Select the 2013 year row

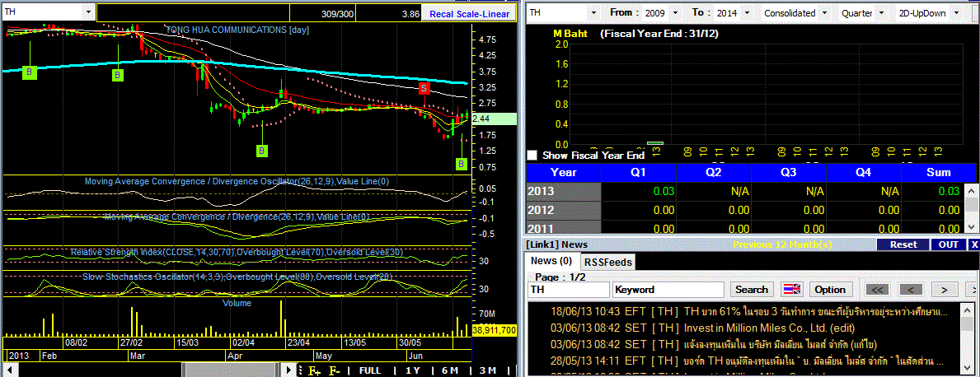(746, 191)
